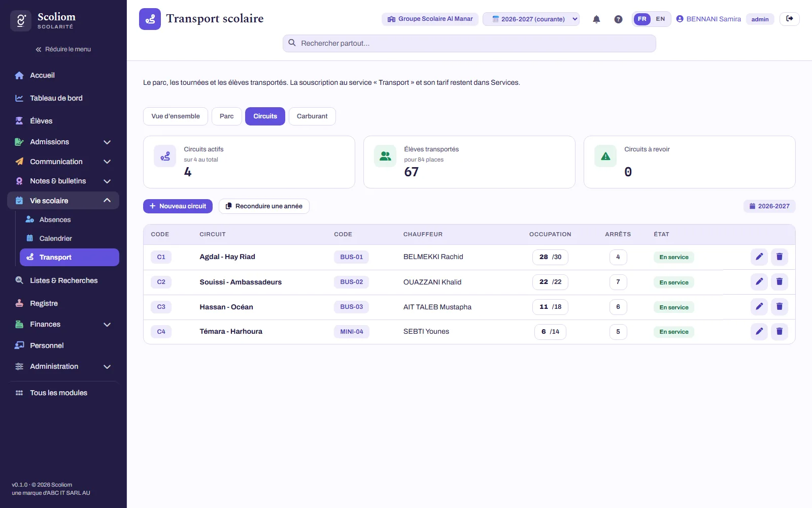Delete circuit Agdal - Hay Riad

pos(780,257)
